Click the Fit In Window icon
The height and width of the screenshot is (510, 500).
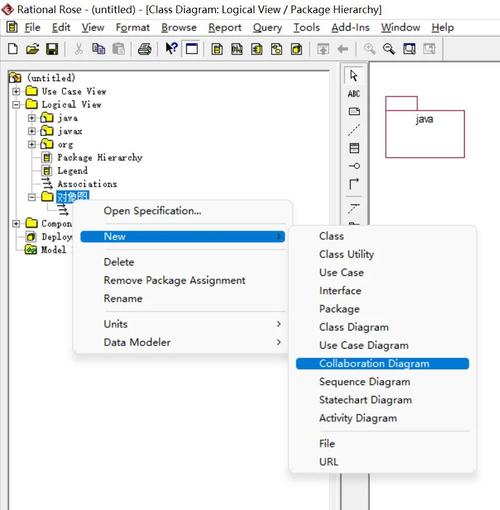click(x=409, y=49)
